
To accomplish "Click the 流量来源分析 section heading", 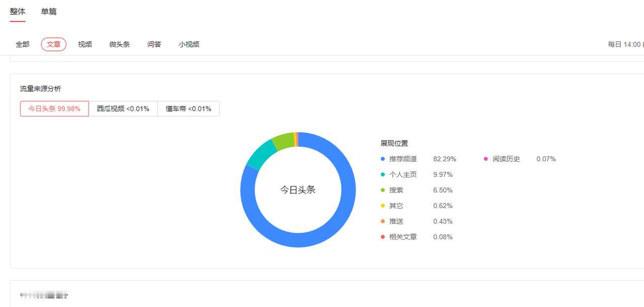I will pos(41,88).
